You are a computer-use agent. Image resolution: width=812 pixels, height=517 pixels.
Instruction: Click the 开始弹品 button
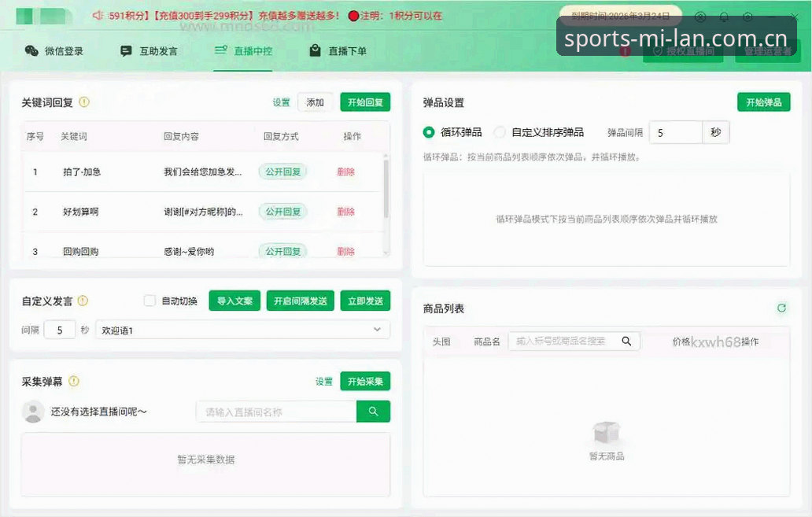click(764, 102)
